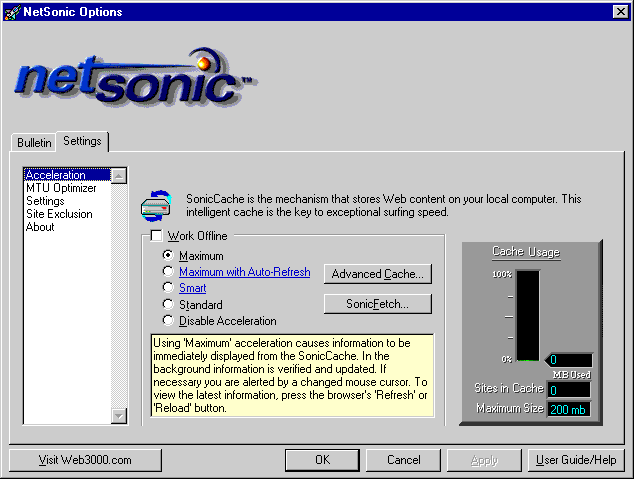Close the NetSonic Options window
This screenshot has height=479, width=634.
click(621, 12)
